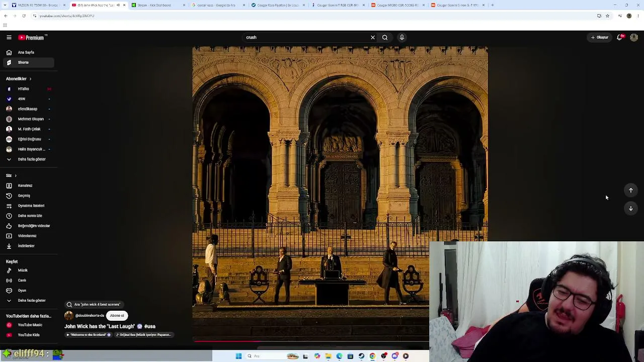The height and width of the screenshot is (362, 644).
Task: Open the 49W channel
Action: pos(28,99)
